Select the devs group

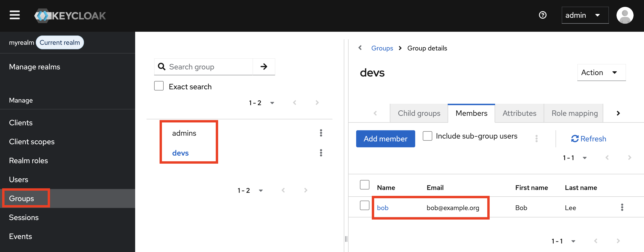(180, 153)
